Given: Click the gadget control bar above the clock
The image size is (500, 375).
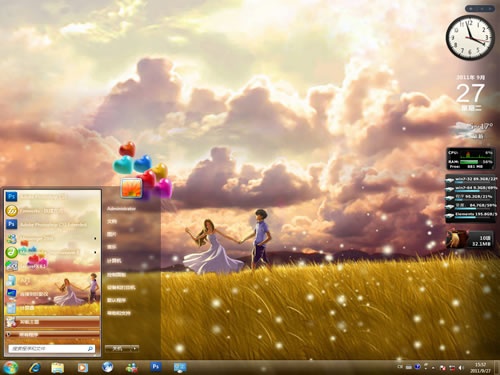Looking at the screenshot, I should 480,9.
